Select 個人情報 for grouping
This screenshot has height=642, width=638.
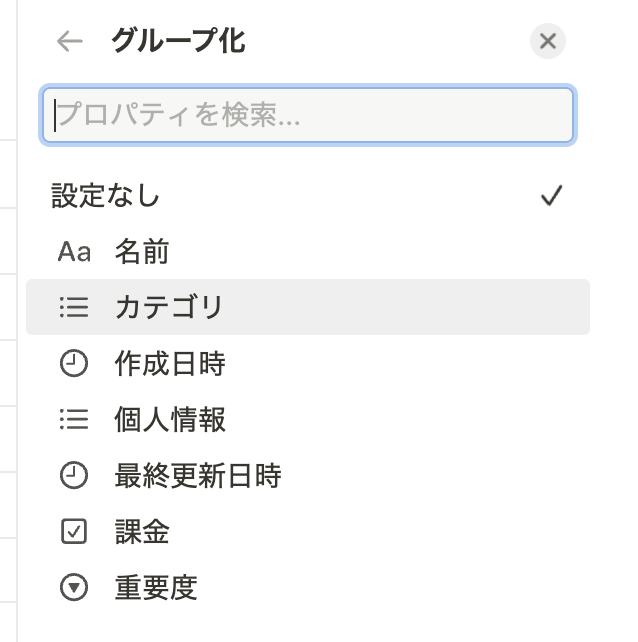(x=308, y=419)
